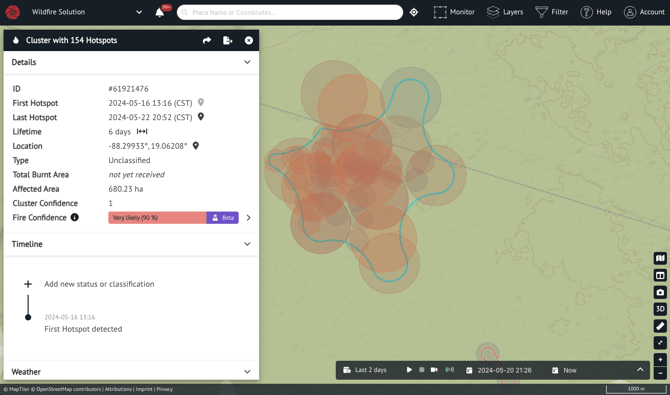Image resolution: width=670 pixels, height=395 pixels.
Task: Toggle live signal mode in timebar
Action: tap(450, 370)
